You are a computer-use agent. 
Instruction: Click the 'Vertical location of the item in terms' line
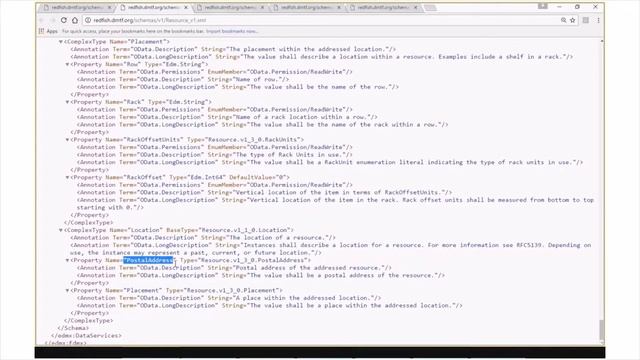click(264, 193)
